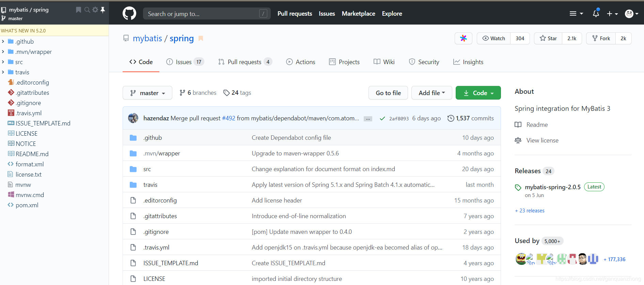The image size is (644, 285).
Task: Expand travis folder in Octotree sidebar
Action: [x=3, y=72]
